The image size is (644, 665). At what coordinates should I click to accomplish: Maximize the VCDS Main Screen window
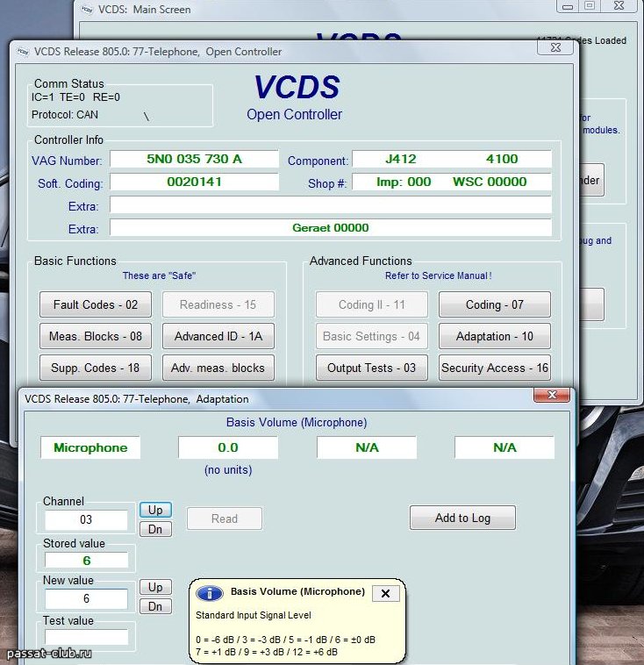pyautogui.click(x=590, y=6)
